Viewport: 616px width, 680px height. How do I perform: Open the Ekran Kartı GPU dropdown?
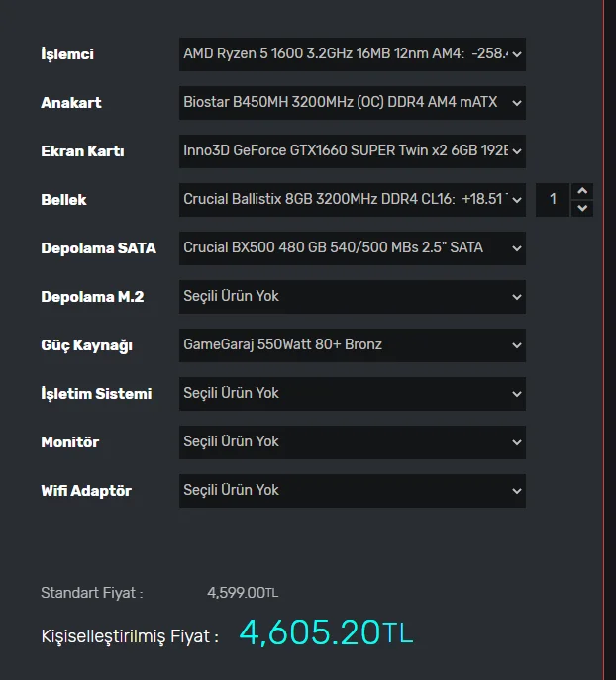pyautogui.click(x=352, y=150)
